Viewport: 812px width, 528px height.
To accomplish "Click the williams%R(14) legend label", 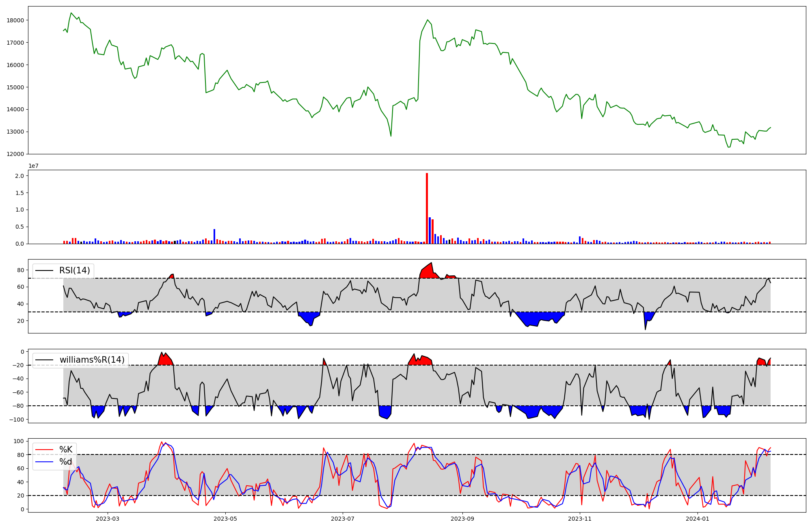I will (x=92, y=360).
